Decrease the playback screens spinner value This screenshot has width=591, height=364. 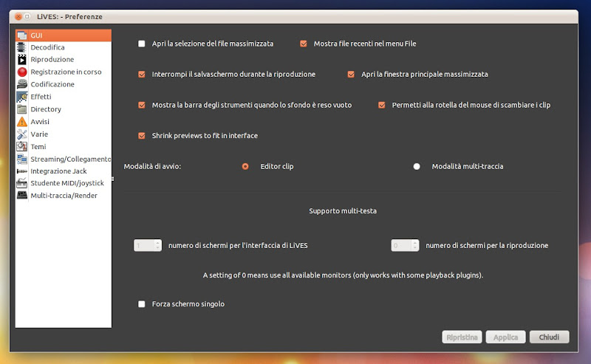(x=415, y=248)
